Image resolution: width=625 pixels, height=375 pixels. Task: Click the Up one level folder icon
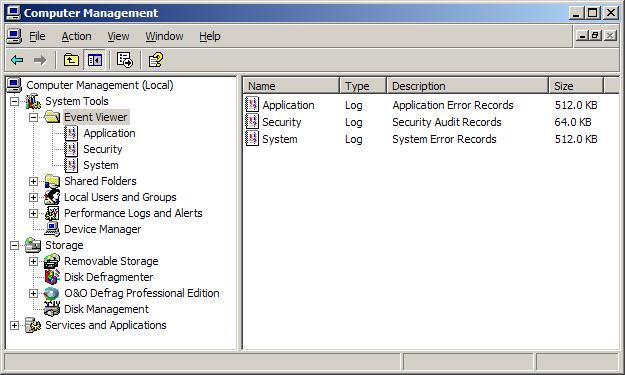pyautogui.click(x=71, y=60)
